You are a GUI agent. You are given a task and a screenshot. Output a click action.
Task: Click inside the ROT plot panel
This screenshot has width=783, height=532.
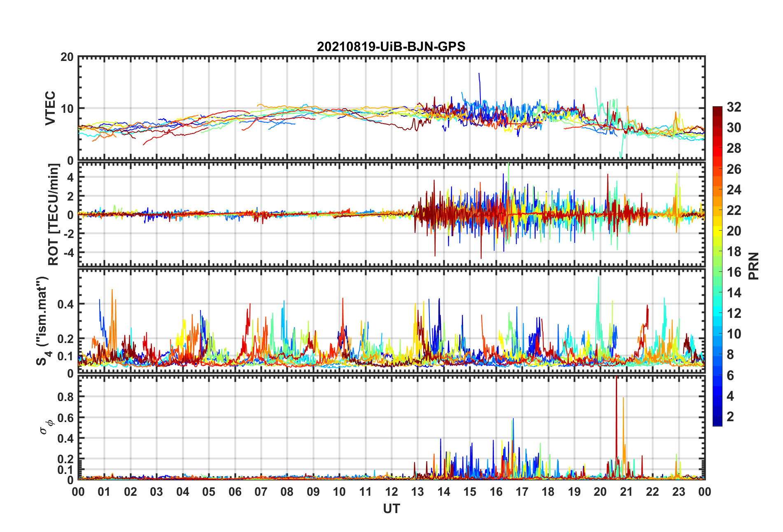click(391, 214)
